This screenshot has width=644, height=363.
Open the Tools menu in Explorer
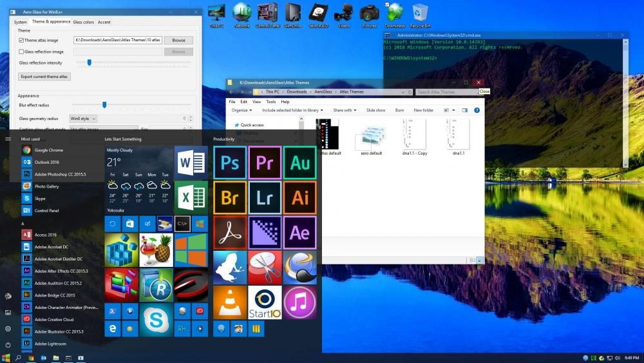coord(270,102)
